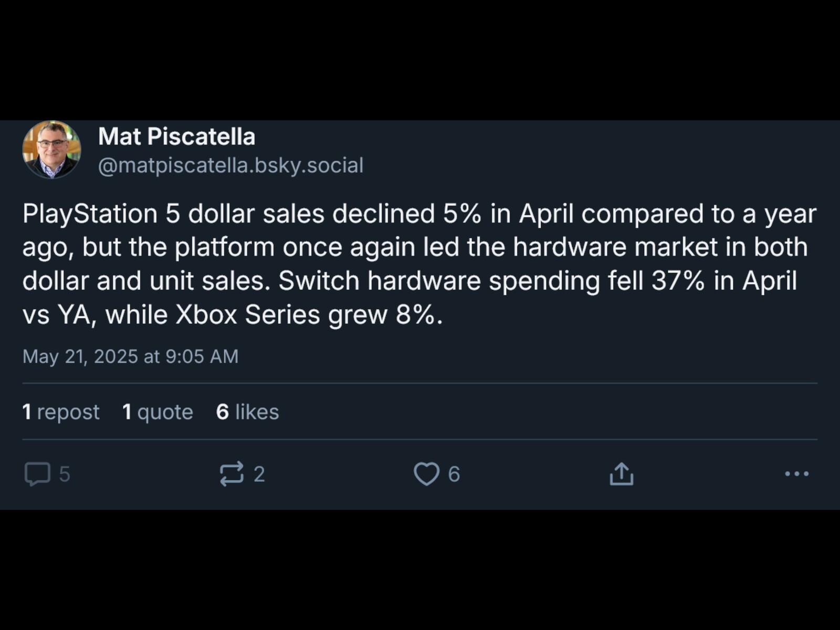Image resolution: width=840 pixels, height=630 pixels.
Task: Click the words "hardware market" in post
Action: (615, 247)
